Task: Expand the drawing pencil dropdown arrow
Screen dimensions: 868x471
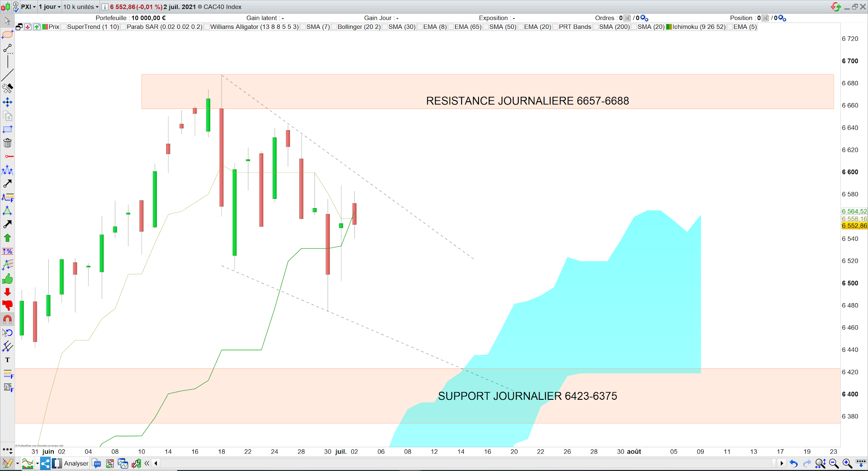Action: pos(17,463)
